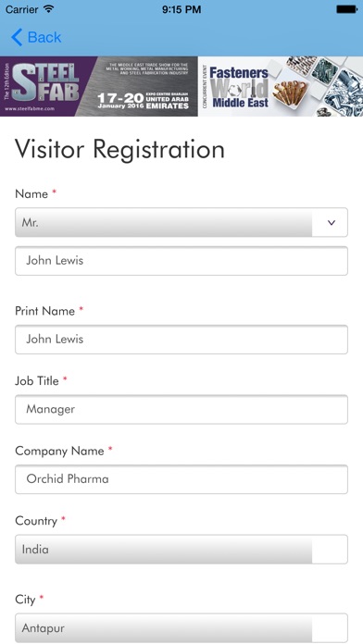The image size is (363, 644).
Task: Open the Mr. title dropdown
Action: coord(181,222)
